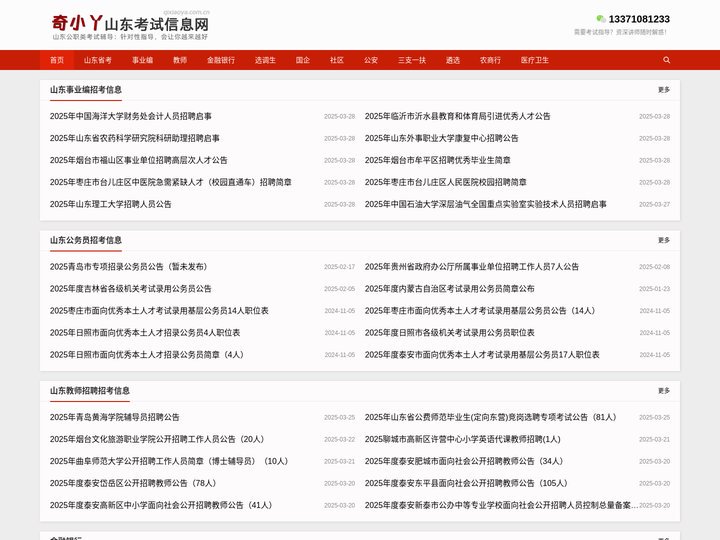Open the 教师 navigation item
The width and height of the screenshot is (720, 540).
(180, 60)
